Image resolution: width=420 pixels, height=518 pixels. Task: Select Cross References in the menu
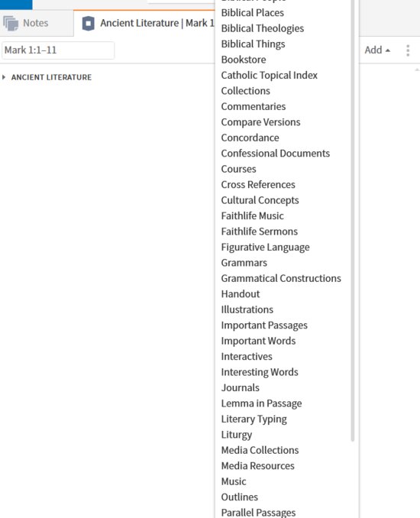tap(258, 185)
